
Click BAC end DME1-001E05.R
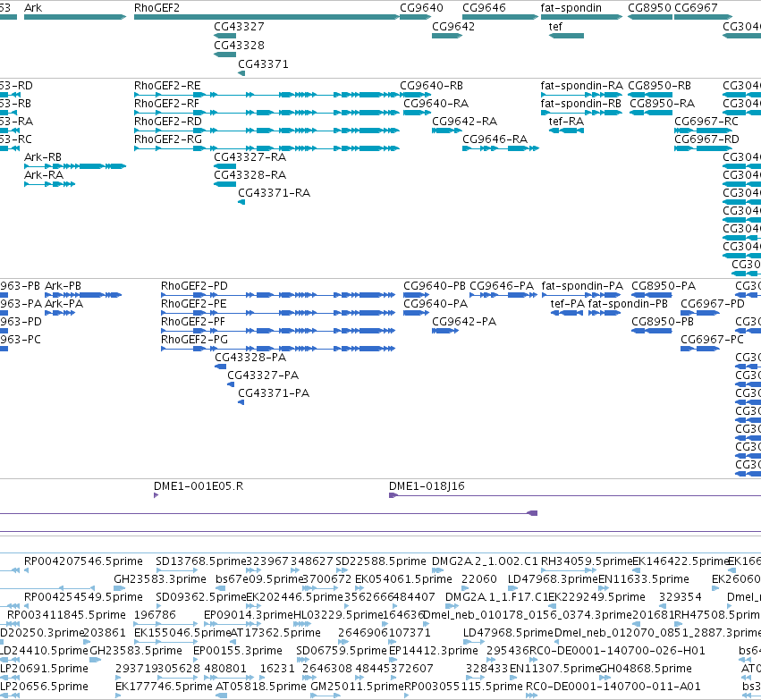point(156,495)
